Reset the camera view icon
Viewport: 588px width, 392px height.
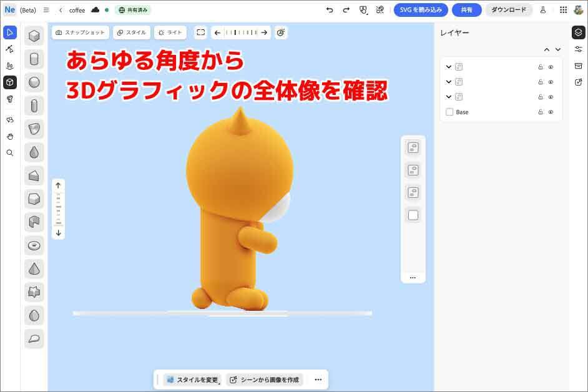(x=281, y=32)
